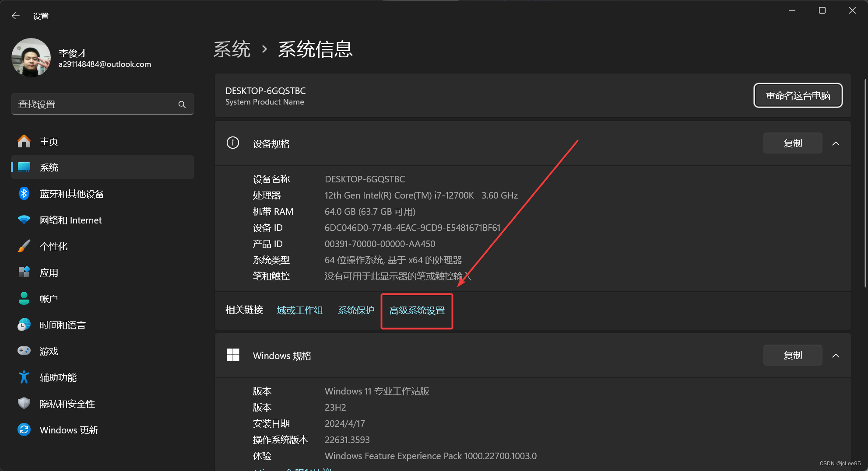The width and height of the screenshot is (868, 471).
Task: Click the account email a291148484@outlook.com
Action: point(105,64)
